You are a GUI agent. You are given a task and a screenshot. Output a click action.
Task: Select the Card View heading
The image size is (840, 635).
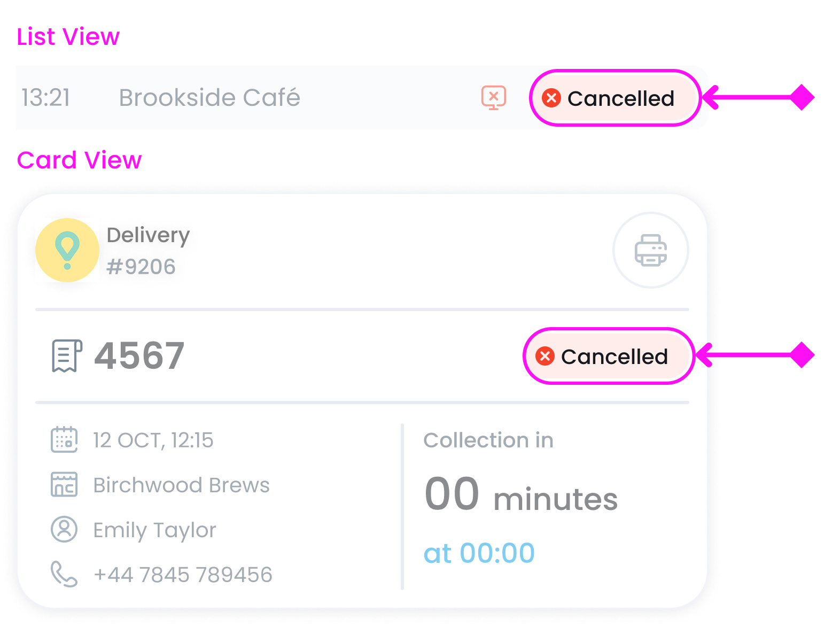pyautogui.click(x=79, y=160)
